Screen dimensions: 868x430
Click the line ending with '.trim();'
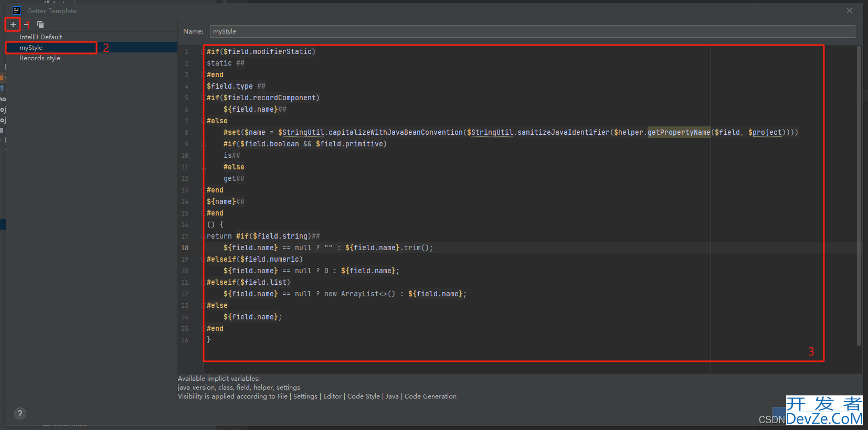coord(328,248)
